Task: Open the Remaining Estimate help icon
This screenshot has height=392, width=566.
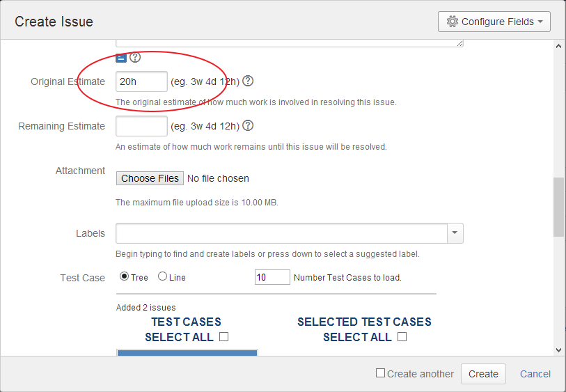Action: (x=248, y=126)
